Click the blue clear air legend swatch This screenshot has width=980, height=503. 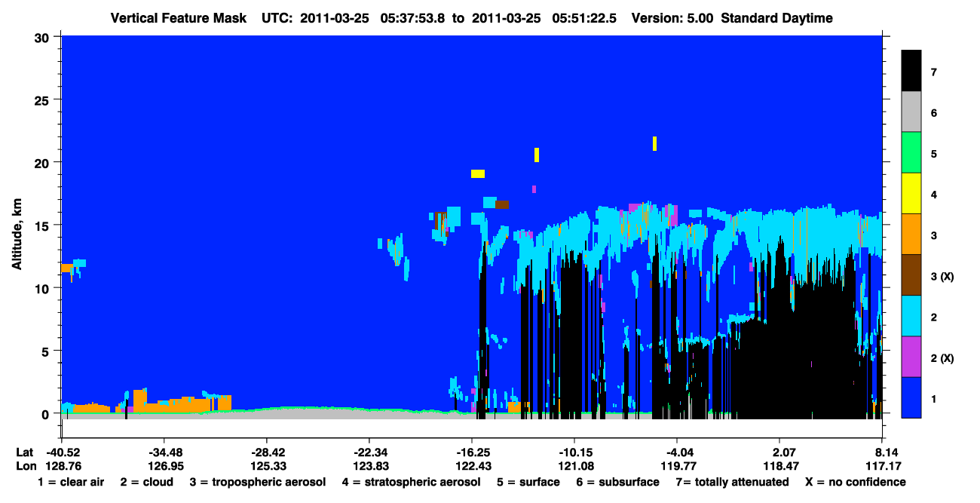pos(911,397)
